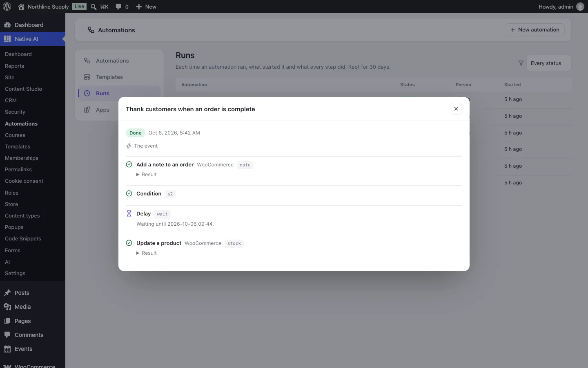Image resolution: width=588 pixels, height=368 pixels.
Task: Click the hourglass icon beside Delay
Action: tap(129, 213)
